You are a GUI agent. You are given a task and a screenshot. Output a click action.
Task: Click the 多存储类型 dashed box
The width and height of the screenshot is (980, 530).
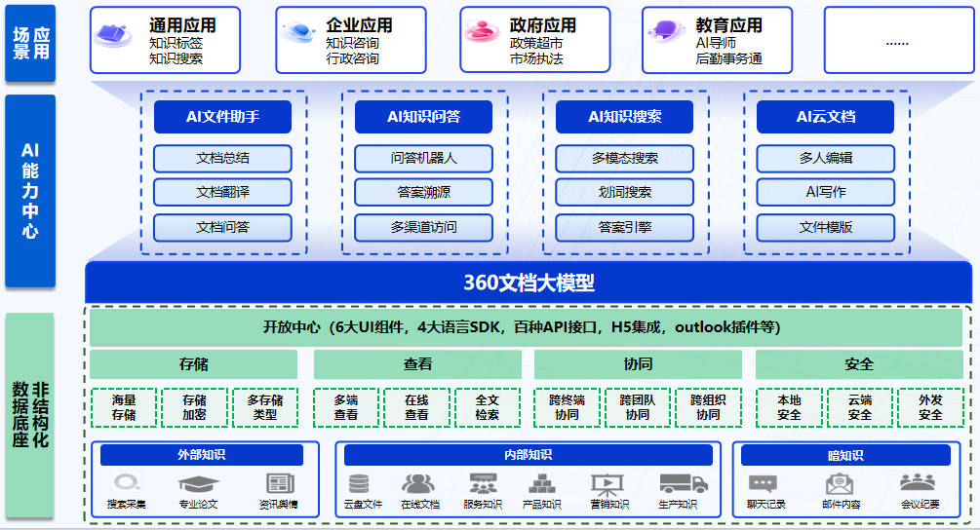pos(265,407)
